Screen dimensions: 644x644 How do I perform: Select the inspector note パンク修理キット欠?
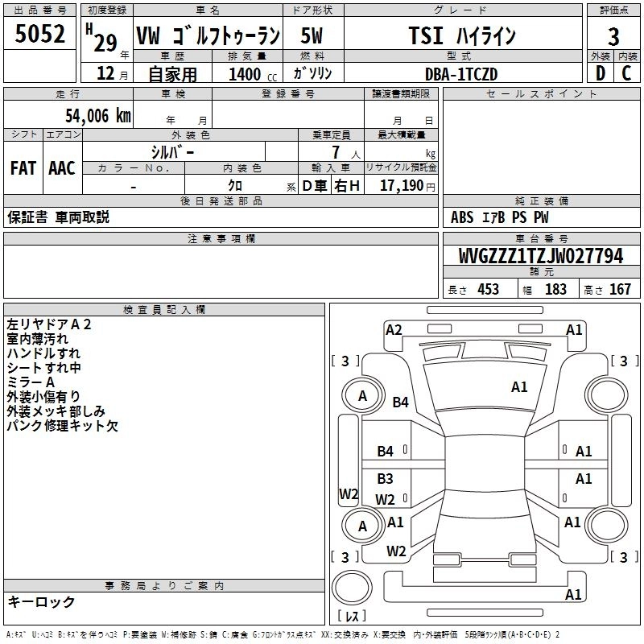tap(63, 426)
